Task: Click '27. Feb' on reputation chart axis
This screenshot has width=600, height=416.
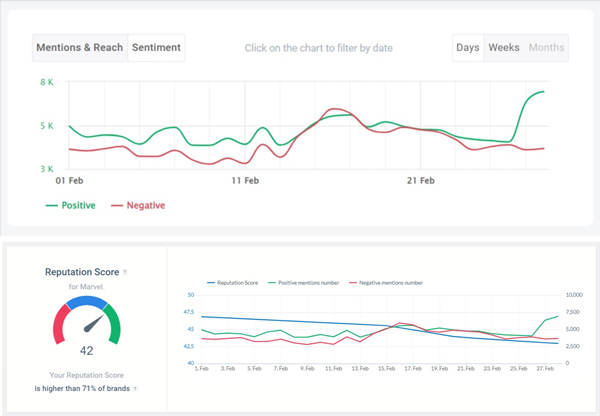Action: pos(545,369)
